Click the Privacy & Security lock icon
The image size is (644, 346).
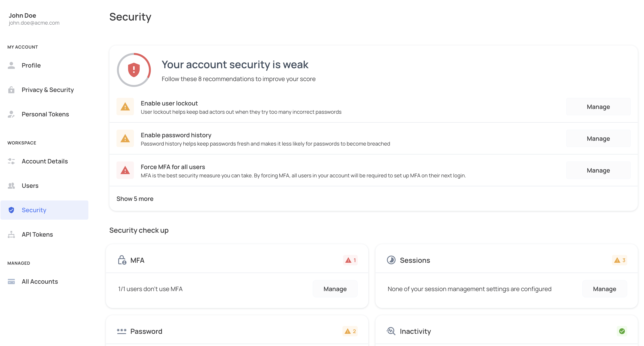pyautogui.click(x=11, y=90)
